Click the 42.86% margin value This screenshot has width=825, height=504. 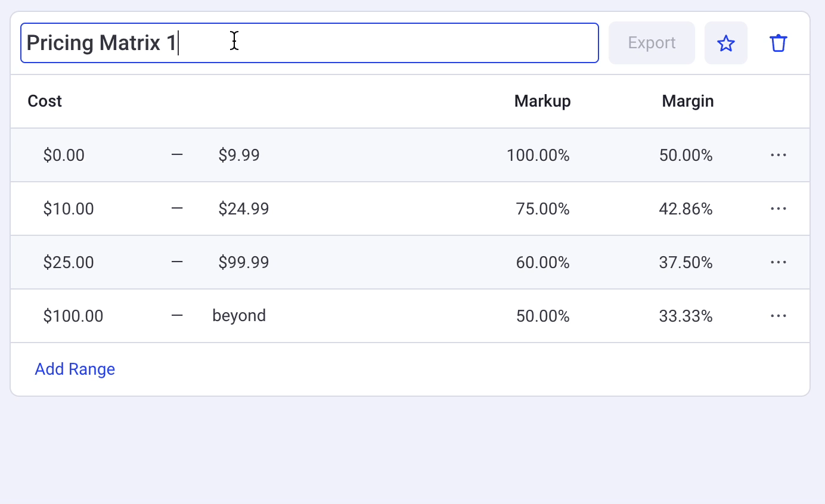coord(686,209)
